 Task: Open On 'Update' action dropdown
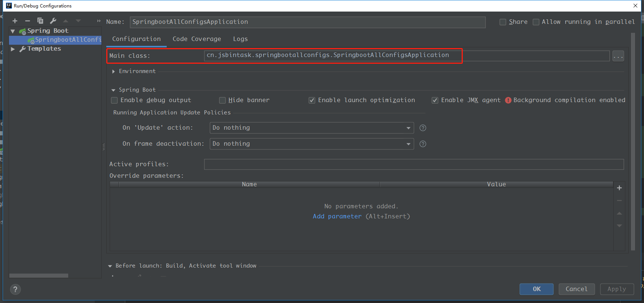click(312, 128)
